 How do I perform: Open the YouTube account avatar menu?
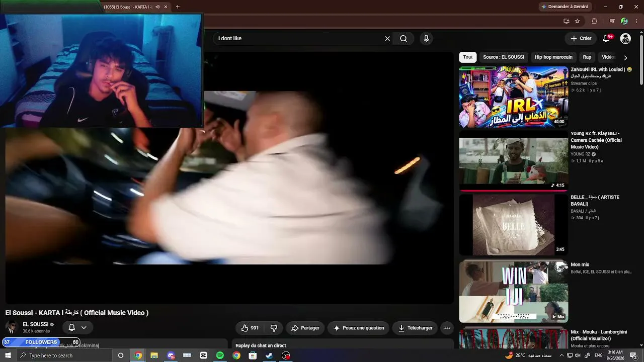[625, 39]
